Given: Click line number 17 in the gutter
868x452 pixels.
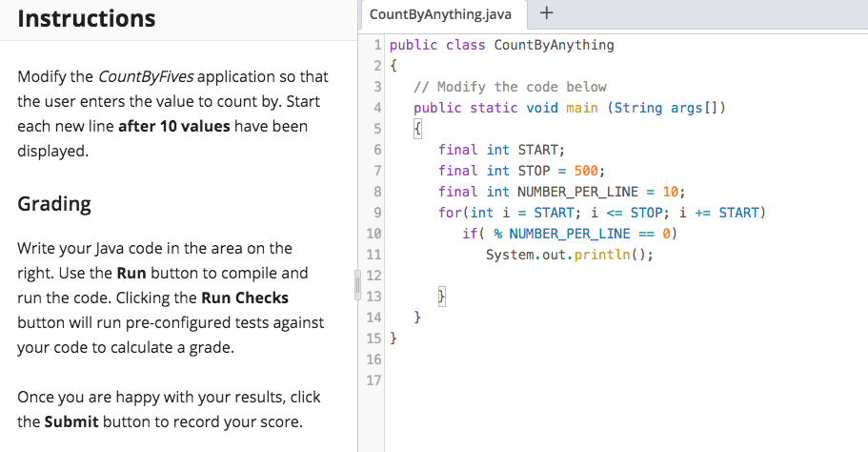Looking at the screenshot, I should coord(373,380).
